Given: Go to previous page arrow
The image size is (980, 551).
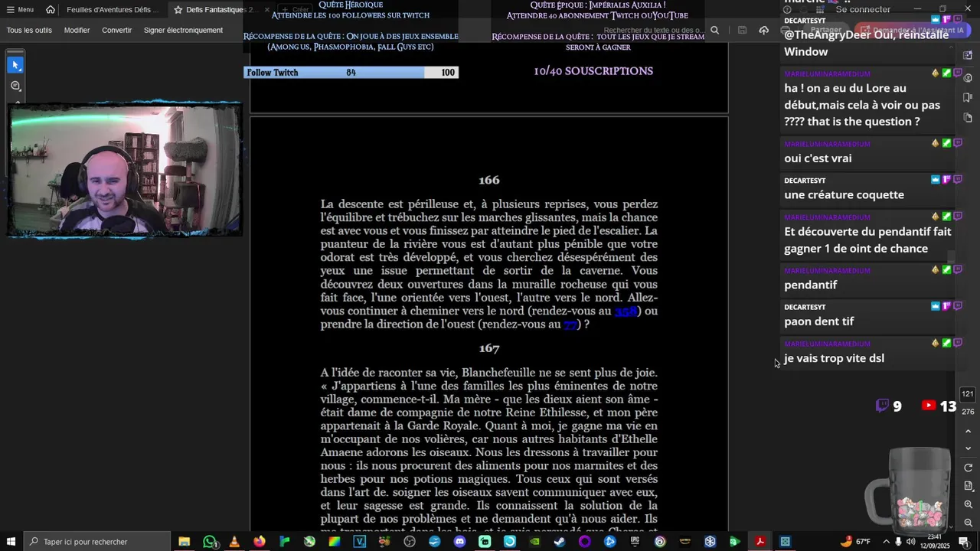Looking at the screenshot, I should tap(968, 432).
